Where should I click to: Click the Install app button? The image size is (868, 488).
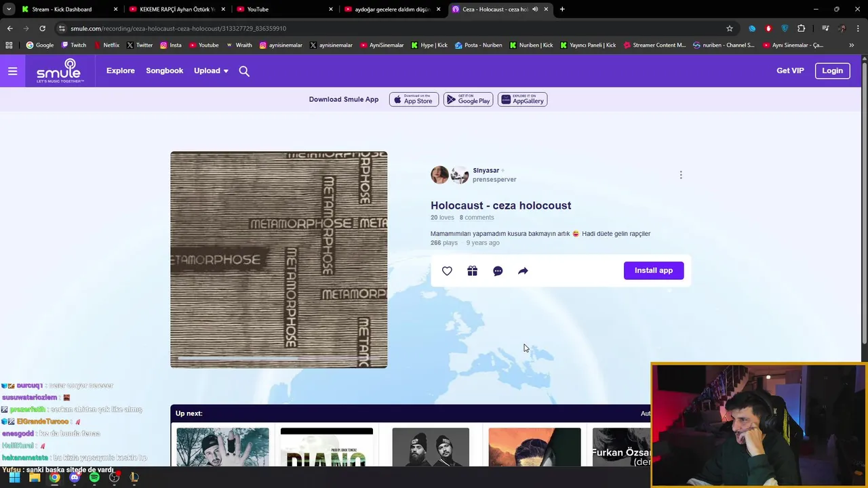coord(654,270)
